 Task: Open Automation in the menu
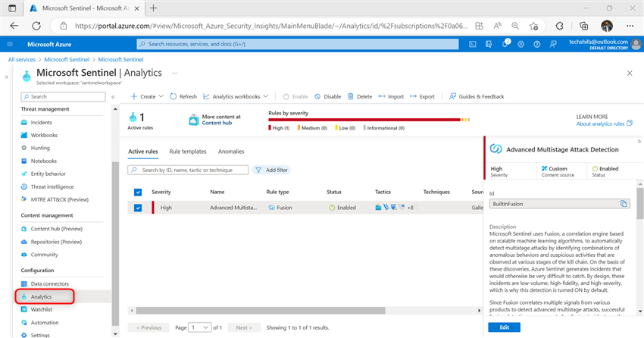[x=45, y=323]
